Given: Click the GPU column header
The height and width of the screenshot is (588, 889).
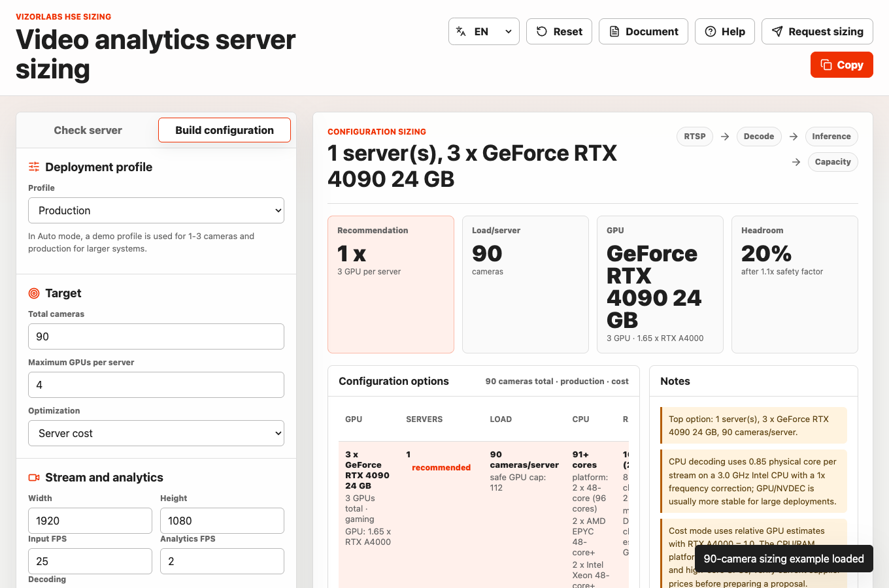Looking at the screenshot, I should pyautogui.click(x=354, y=419).
